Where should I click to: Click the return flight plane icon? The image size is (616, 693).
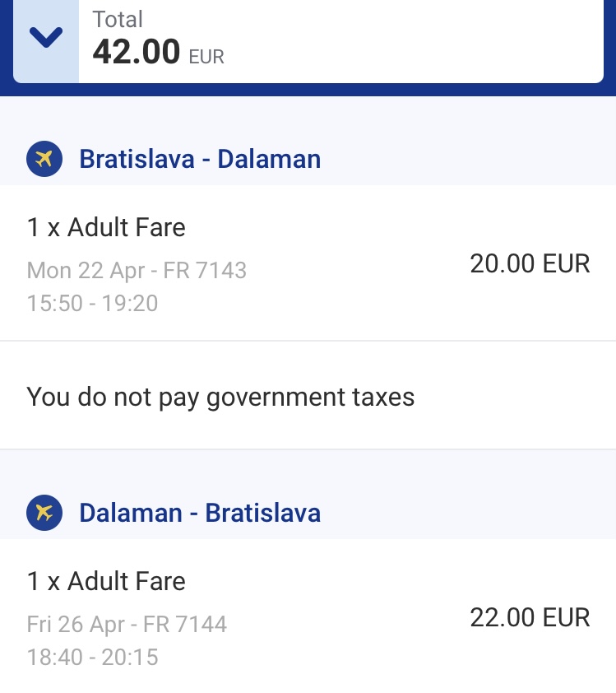pos(44,513)
